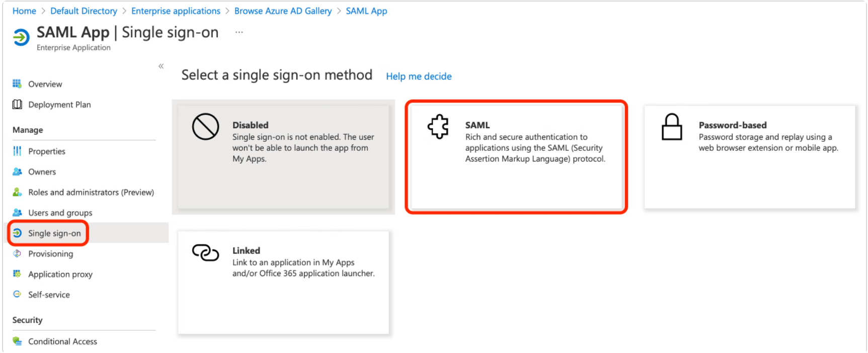Click the Help me decide link
Viewport: 868px width, 353px height.
419,76
